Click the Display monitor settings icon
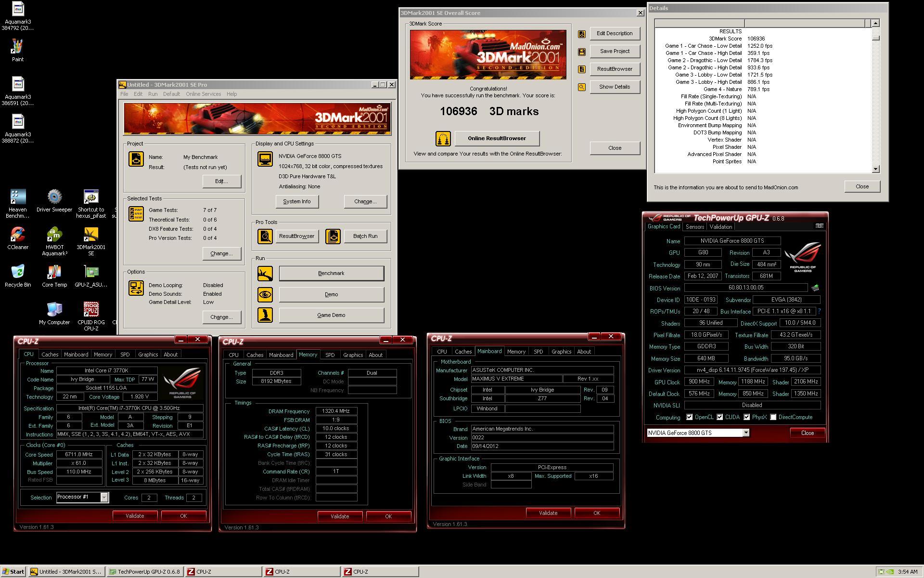Viewport: 924px width, 578px height. 265,159
